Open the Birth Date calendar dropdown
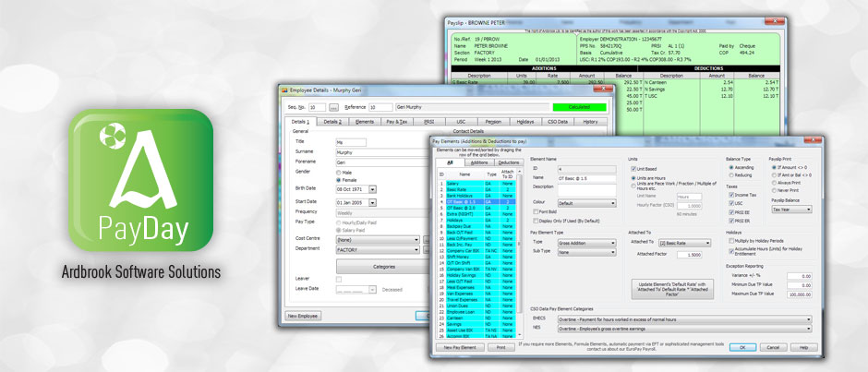The image size is (868, 372). 372,188
